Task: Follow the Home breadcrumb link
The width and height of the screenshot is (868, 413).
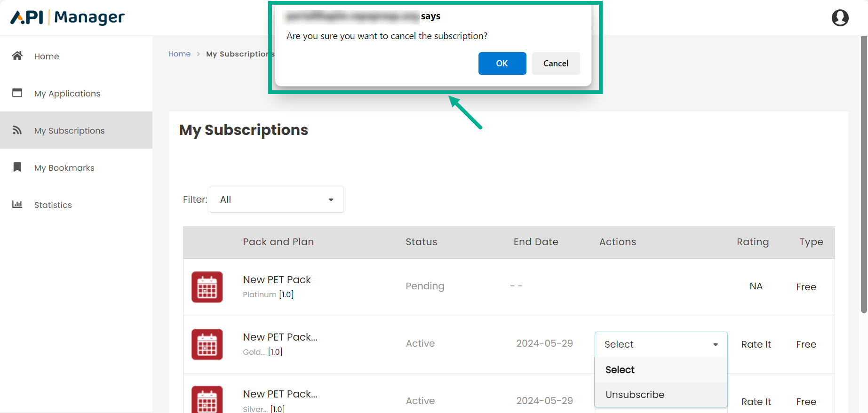Action: [x=179, y=54]
